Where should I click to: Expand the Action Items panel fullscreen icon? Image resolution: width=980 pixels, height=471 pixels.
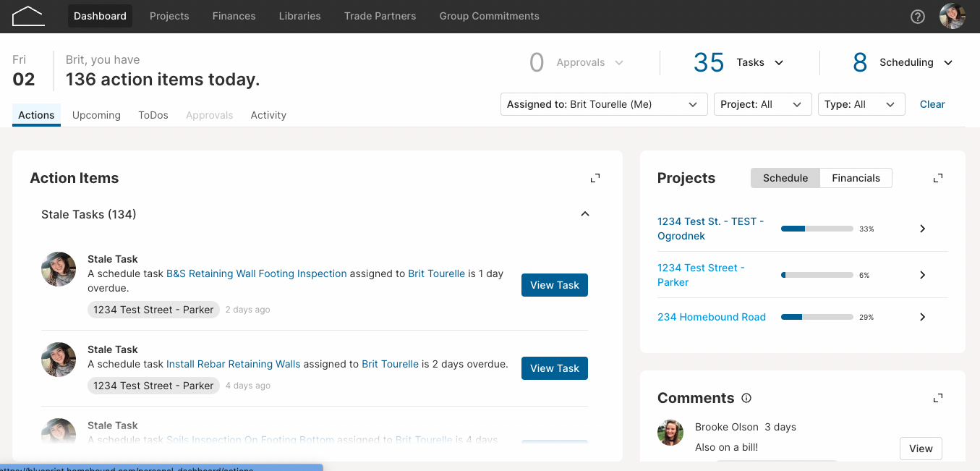click(595, 178)
